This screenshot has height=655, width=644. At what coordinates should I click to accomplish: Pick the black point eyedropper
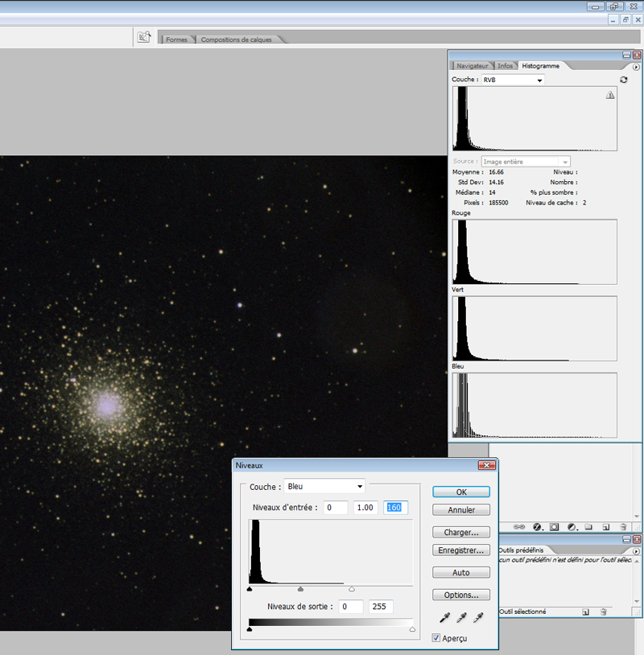tap(444, 618)
